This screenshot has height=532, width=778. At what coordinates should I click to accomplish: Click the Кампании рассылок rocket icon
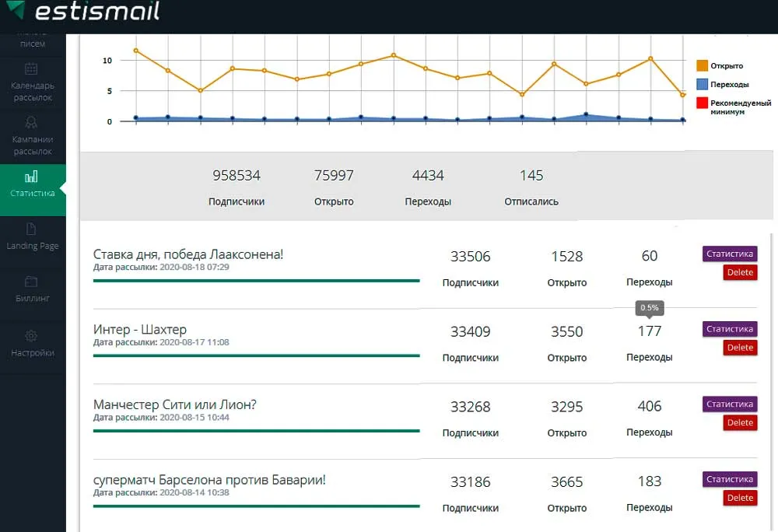coord(31,122)
